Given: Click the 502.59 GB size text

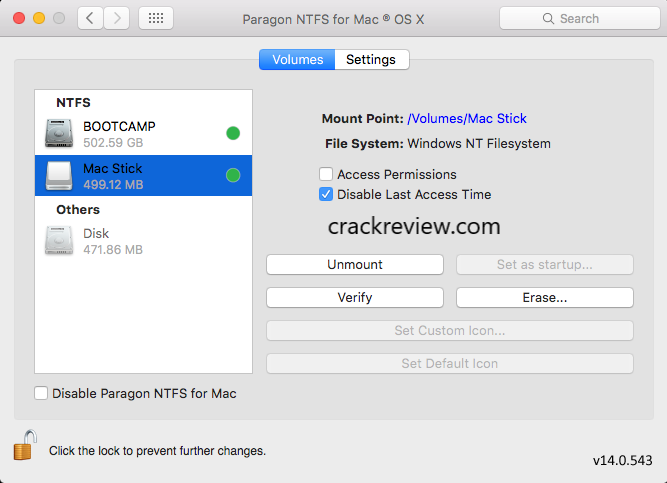Looking at the screenshot, I should coord(113,143).
